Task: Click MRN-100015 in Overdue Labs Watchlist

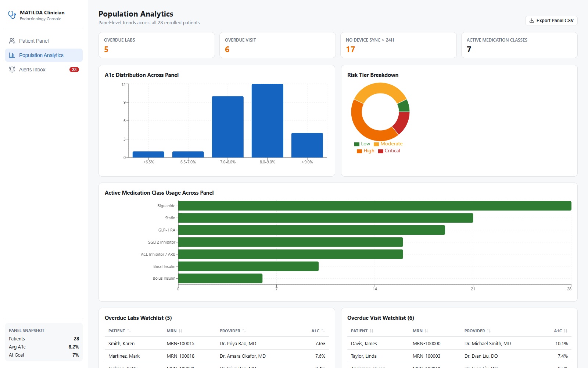Action: pos(180,343)
